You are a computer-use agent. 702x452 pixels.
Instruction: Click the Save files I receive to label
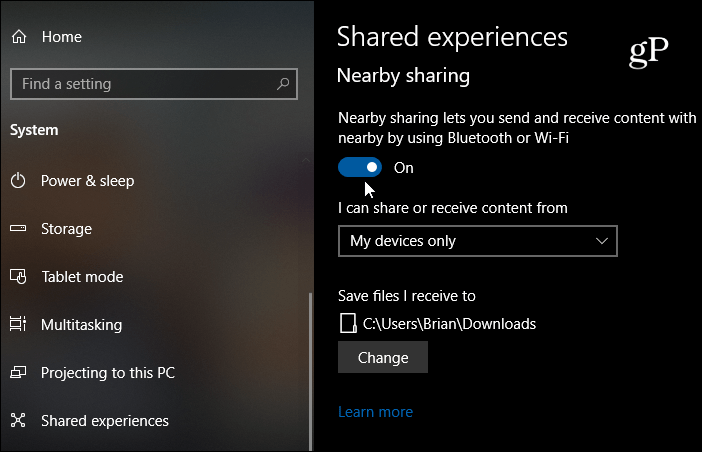(x=407, y=296)
